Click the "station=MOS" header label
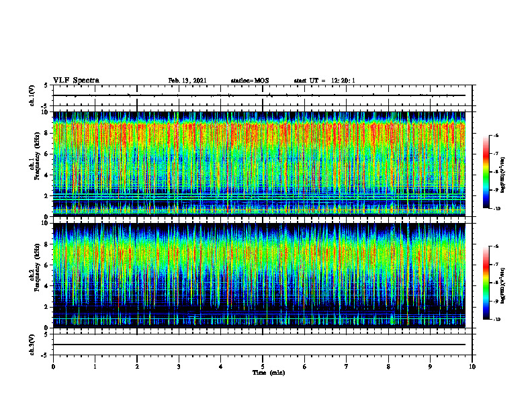This screenshot has height=411, width=532. click(x=250, y=81)
